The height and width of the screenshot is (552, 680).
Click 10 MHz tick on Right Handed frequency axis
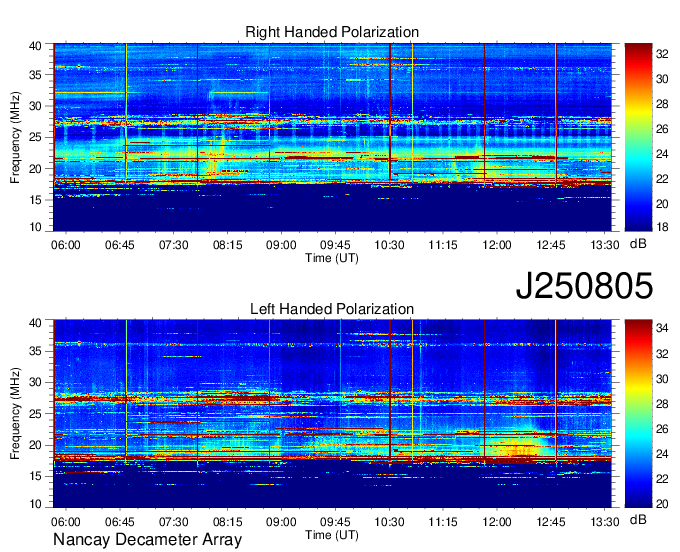35,227
